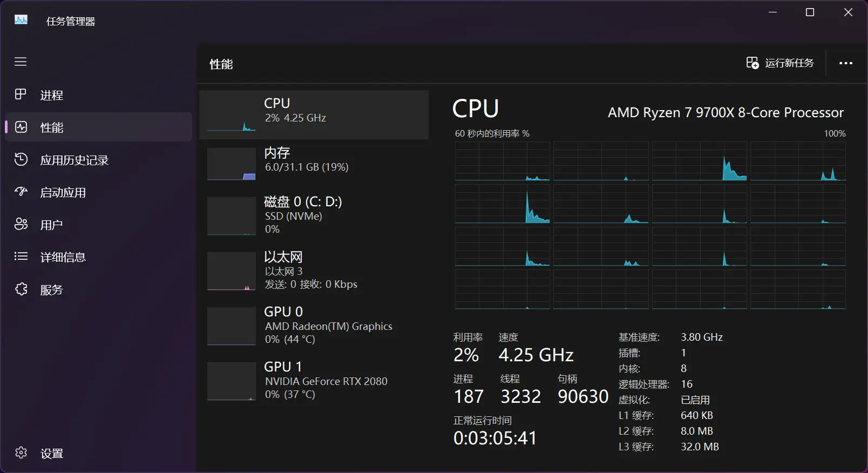Viewport: 868px width, 473px height.
Task: Click the process count 187
Action: tap(469, 396)
